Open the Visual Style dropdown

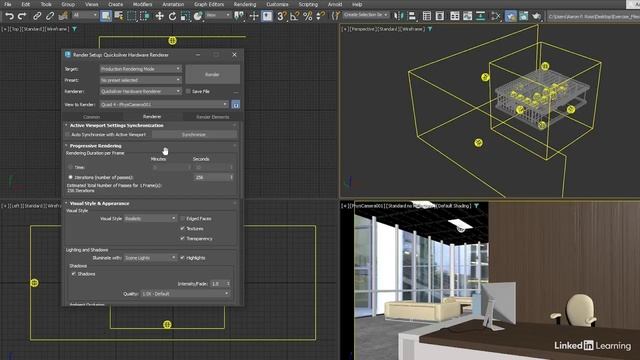150,219
